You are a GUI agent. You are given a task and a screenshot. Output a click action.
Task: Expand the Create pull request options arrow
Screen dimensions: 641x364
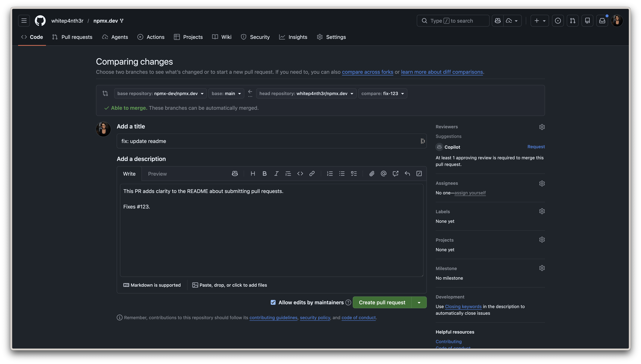[x=419, y=302]
